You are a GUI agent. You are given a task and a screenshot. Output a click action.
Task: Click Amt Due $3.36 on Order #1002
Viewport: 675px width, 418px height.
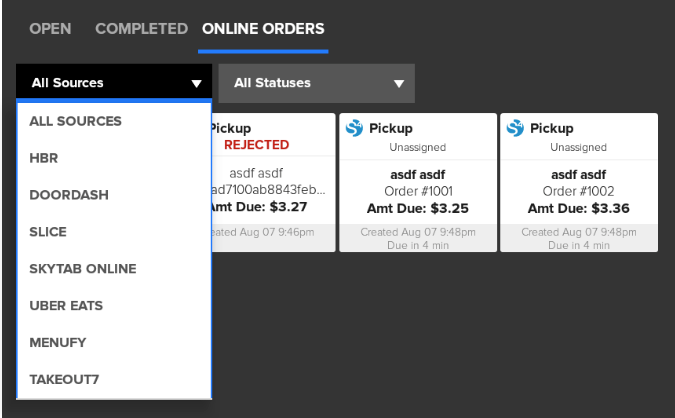[x=578, y=208]
